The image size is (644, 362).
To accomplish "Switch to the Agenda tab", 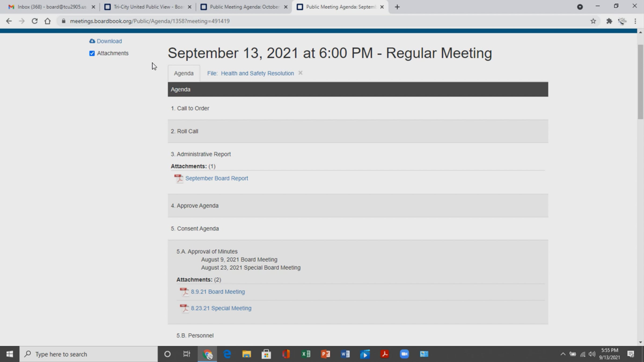I will click(x=184, y=73).
